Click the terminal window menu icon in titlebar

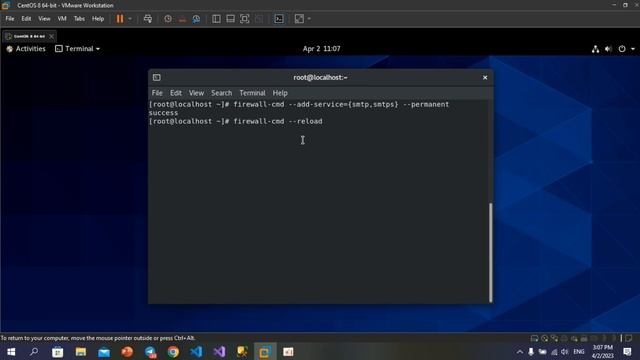click(x=157, y=78)
